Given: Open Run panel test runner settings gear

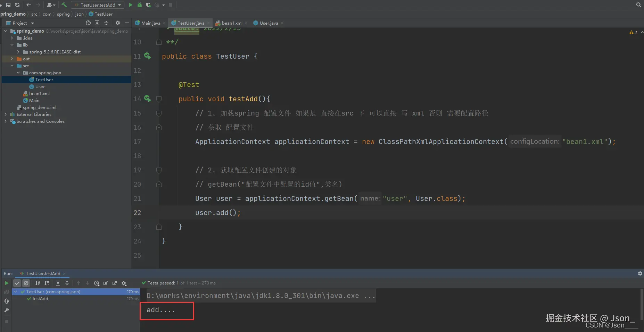Looking at the screenshot, I should 124,283.
